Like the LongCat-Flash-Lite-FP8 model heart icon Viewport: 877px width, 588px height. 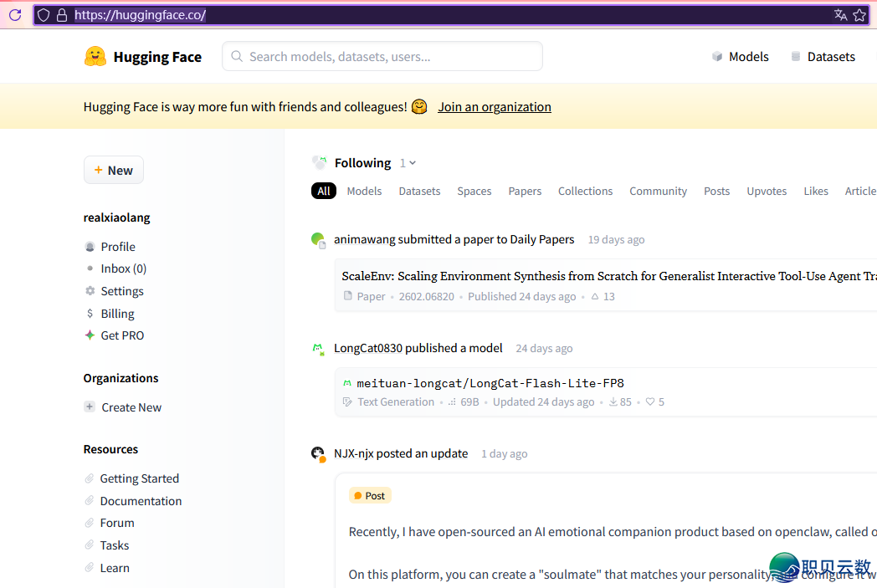[x=650, y=402]
